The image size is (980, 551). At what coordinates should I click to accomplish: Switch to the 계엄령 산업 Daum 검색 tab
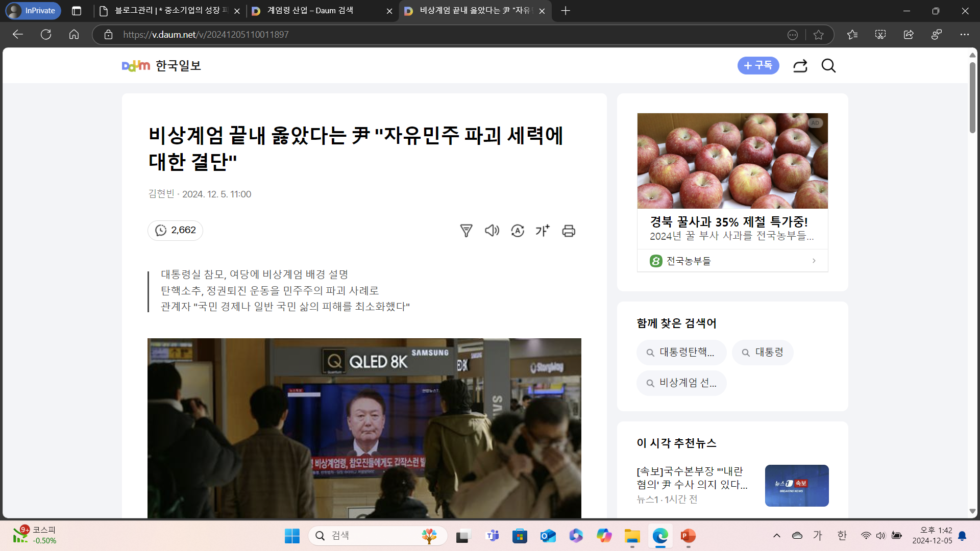(x=310, y=11)
